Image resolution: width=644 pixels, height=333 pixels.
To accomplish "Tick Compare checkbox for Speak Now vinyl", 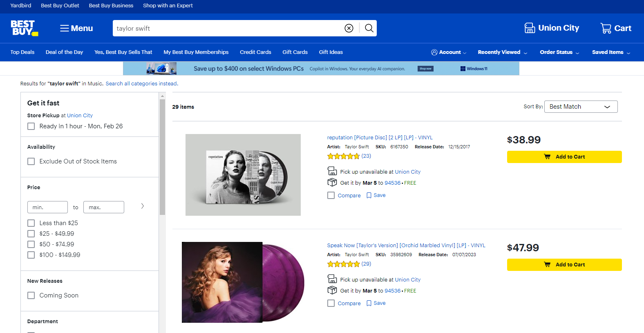I will tap(331, 303).
